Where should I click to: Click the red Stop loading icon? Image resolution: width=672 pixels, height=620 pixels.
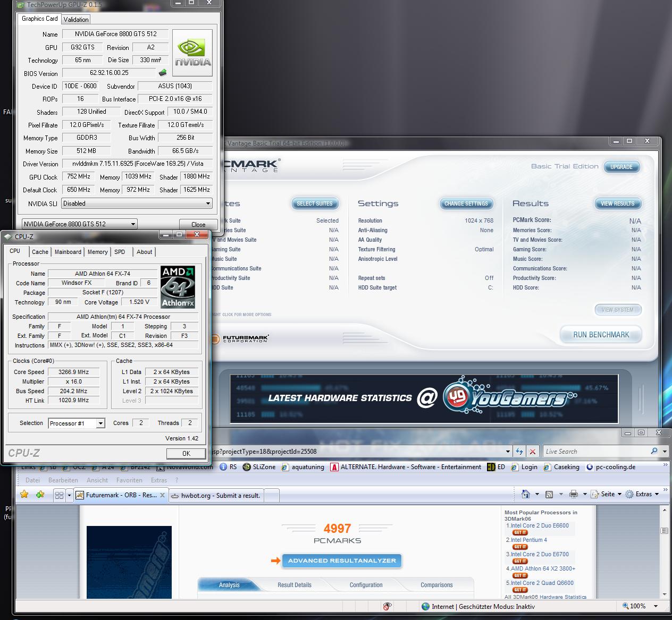click(532, 451)
